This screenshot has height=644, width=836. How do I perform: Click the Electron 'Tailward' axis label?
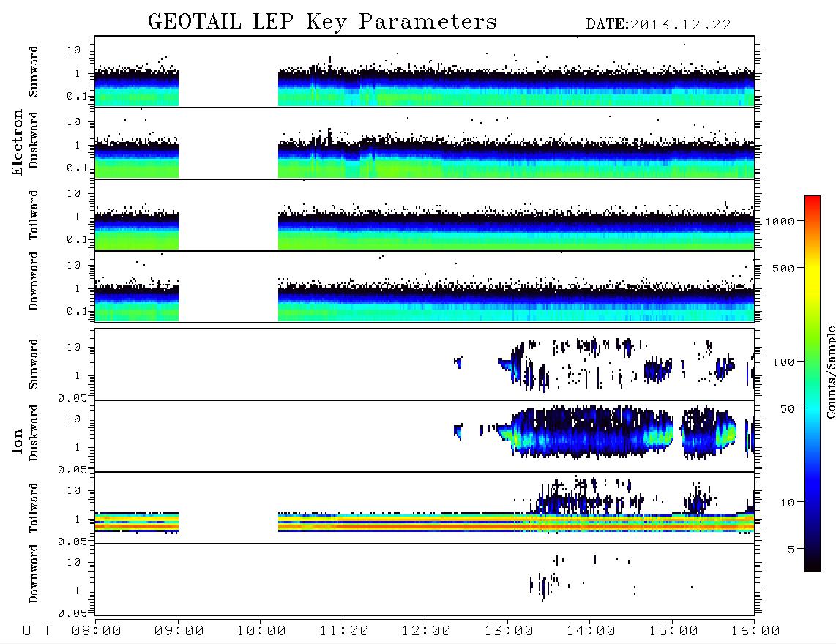tap(34, 215)
